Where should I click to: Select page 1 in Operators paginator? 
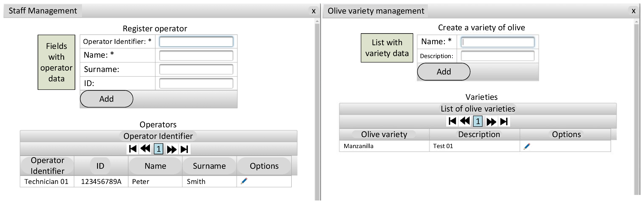coord(158,149)
